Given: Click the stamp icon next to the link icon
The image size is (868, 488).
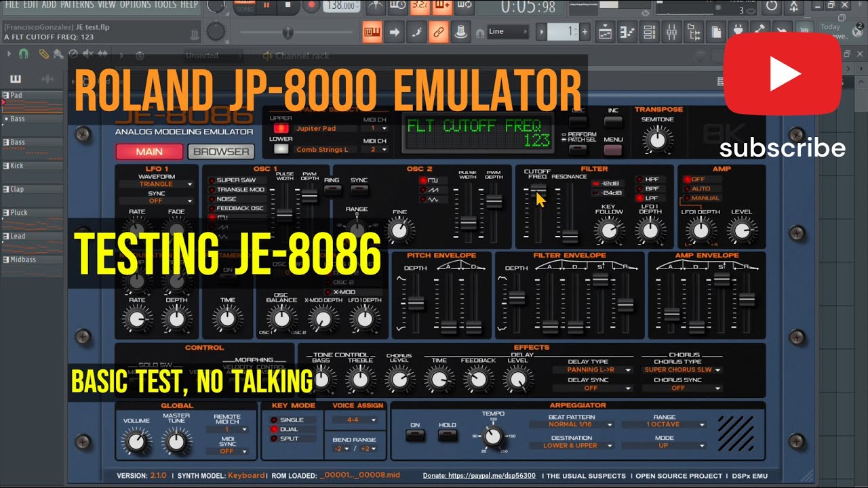Looking at the screenshot, I should coord(461,31).
